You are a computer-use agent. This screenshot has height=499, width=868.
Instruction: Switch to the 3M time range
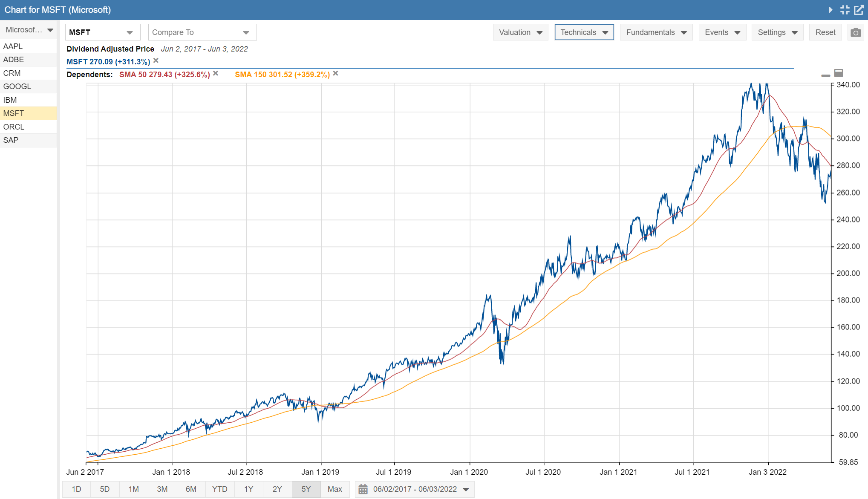pos(162,489)
